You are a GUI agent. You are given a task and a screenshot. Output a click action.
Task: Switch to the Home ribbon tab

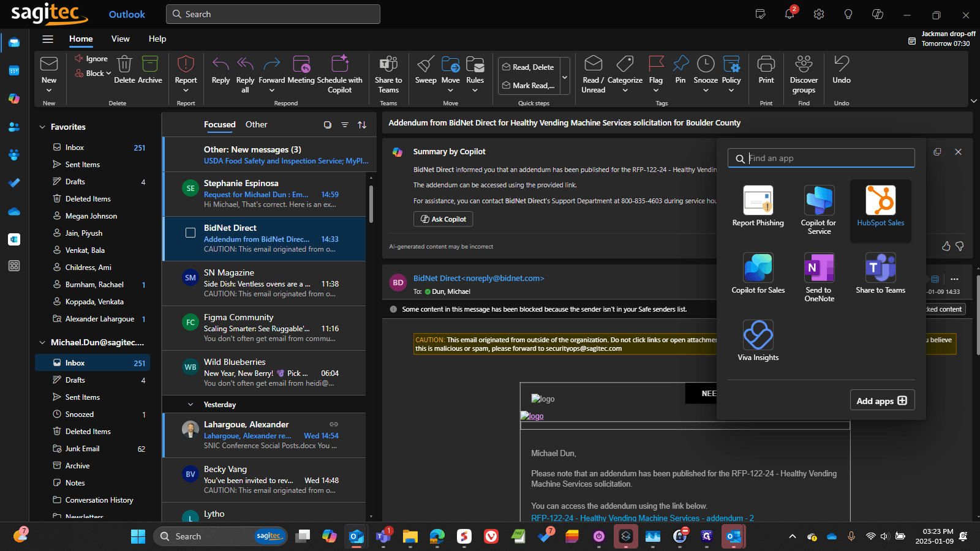(x=81, y=39)
